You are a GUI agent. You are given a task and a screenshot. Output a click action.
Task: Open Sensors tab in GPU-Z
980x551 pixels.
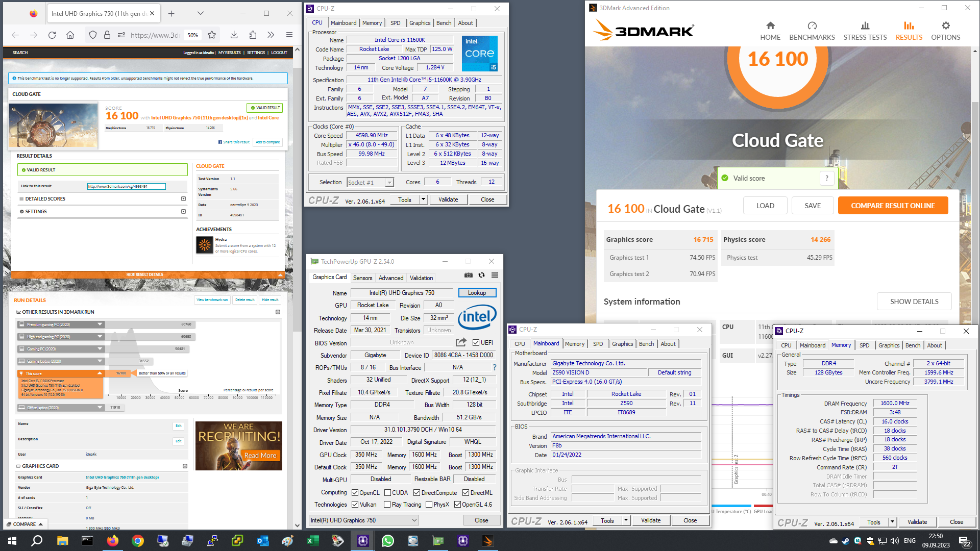tap(362, 278)
